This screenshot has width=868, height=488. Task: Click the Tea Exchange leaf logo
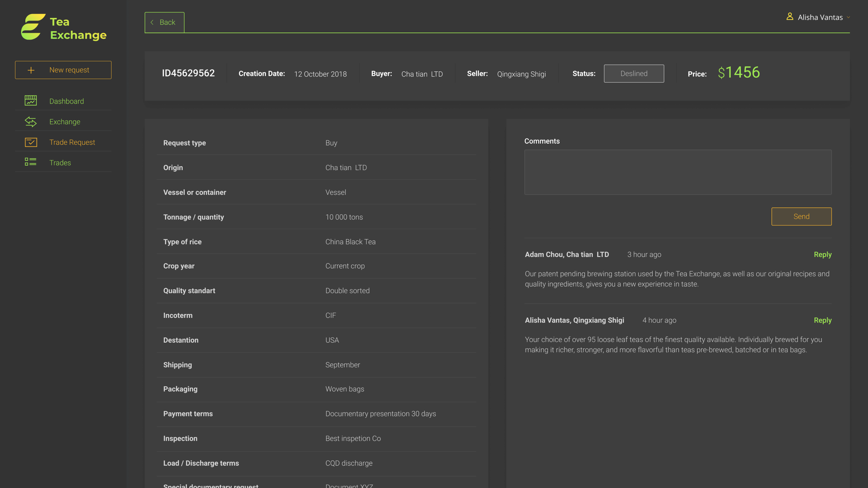click(x=33, y=27)
